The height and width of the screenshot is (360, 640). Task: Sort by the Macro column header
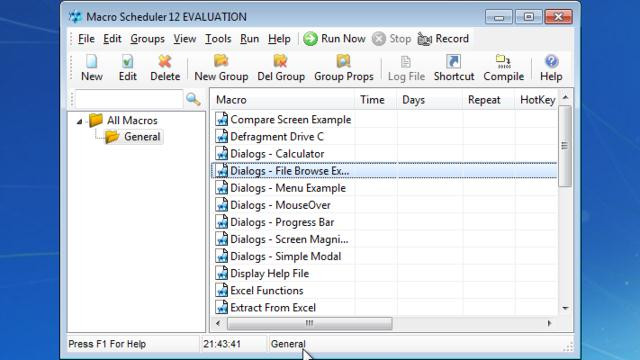tap(283, 100)
